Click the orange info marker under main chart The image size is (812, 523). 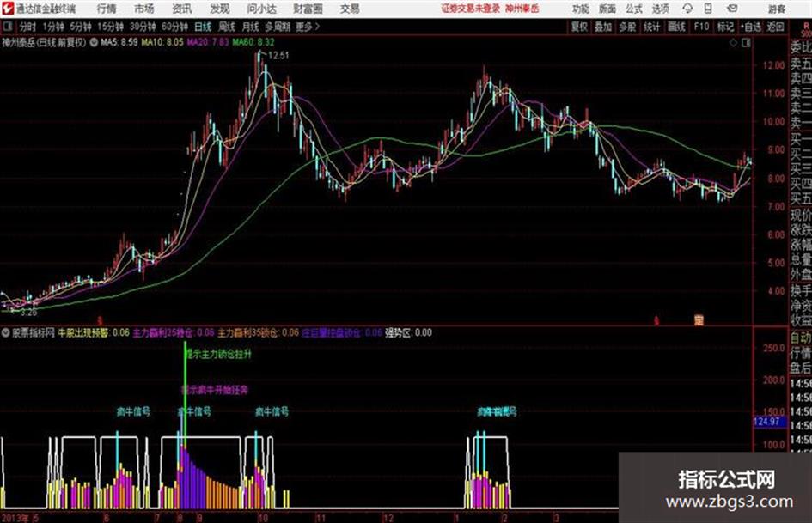(699, 320)
